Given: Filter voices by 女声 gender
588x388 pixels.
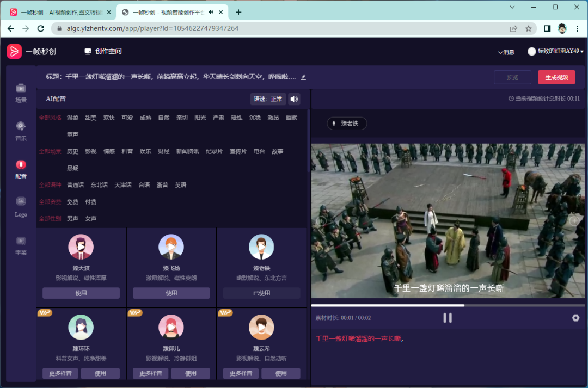Looking at the screenshot, I should (x=90, y=219).
